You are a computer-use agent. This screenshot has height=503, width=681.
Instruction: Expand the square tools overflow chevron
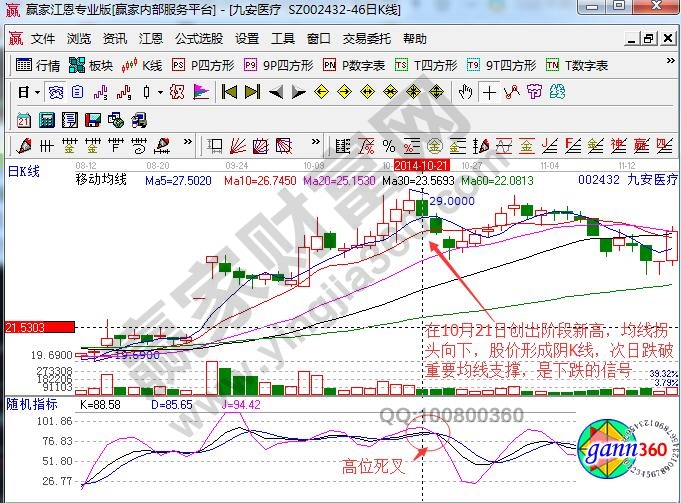coord(316,142)
